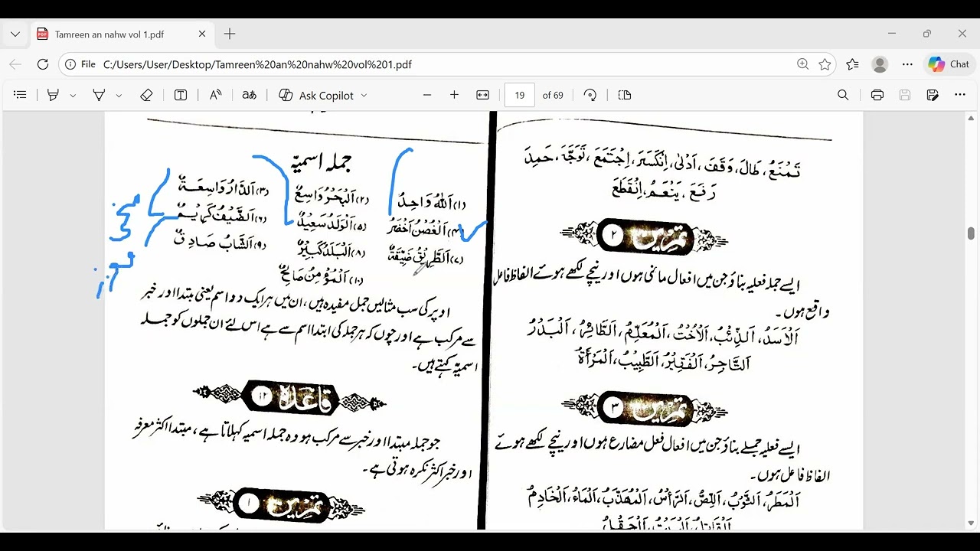Click the Save icon in the toolbar
Viewport: 980px width, 551px height.
(905, 95)
